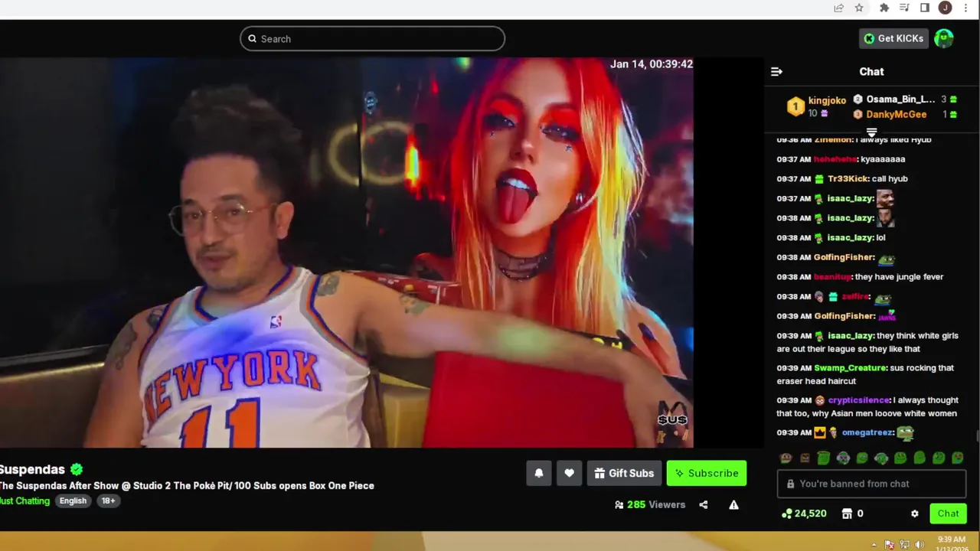This screenshot has width=980, height=551.
Task: Open the taskbar volume icon
Action: (920, 545)
